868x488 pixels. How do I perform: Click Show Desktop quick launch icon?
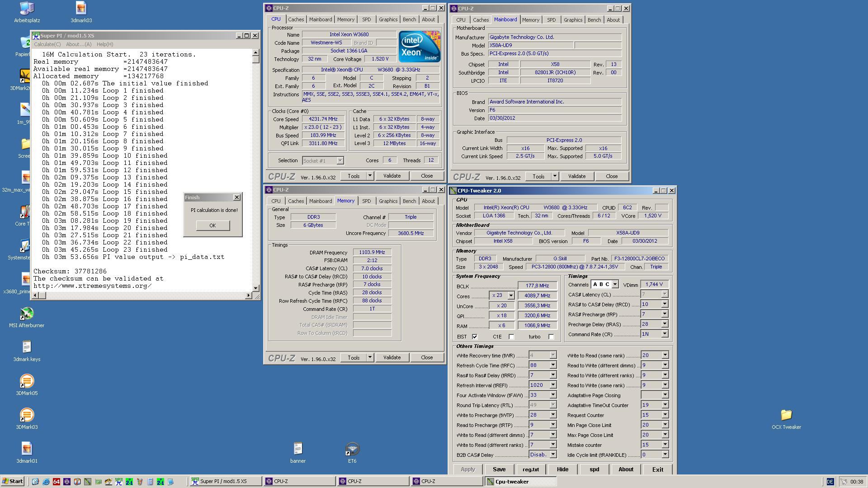[x=35, y=482]
